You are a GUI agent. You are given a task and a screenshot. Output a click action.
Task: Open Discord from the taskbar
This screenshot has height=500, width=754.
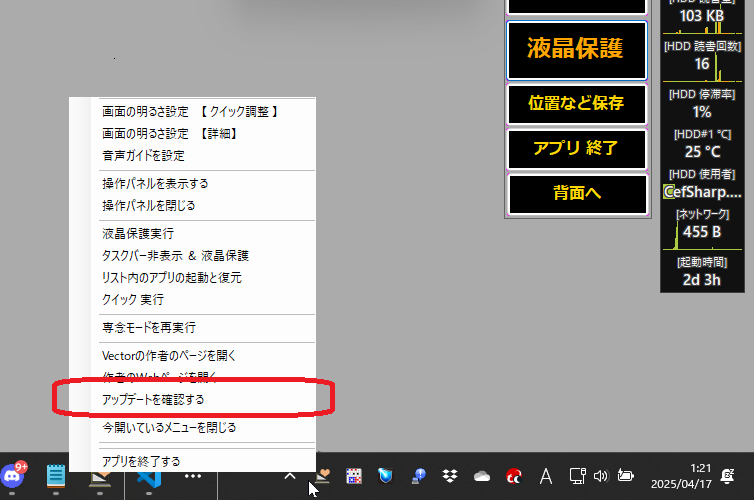tap(14, 476)
